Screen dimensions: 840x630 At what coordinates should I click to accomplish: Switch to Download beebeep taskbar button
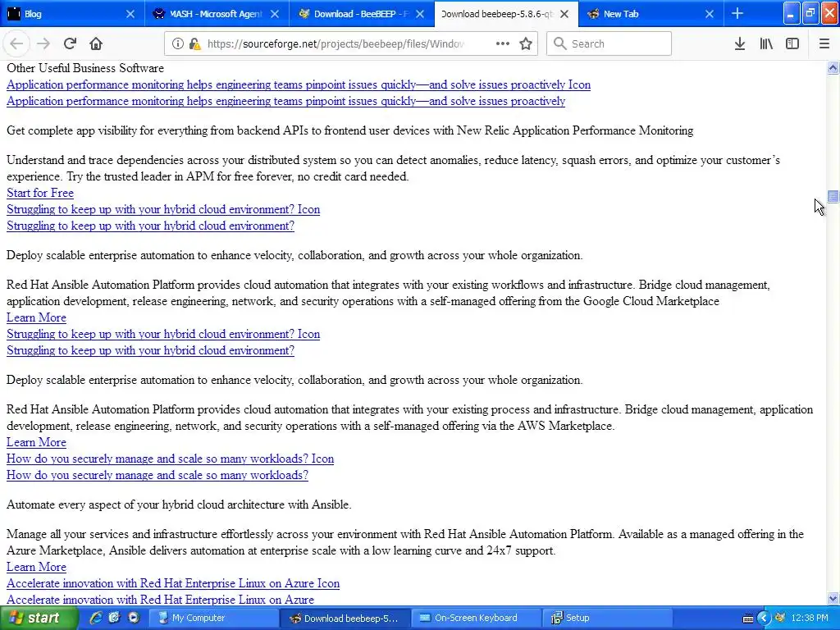coord(345,619)
